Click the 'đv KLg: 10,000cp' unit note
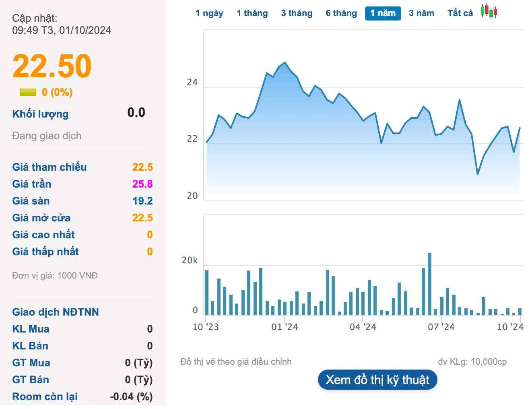The width and height of the screenshot is (532, 409). 472,362
